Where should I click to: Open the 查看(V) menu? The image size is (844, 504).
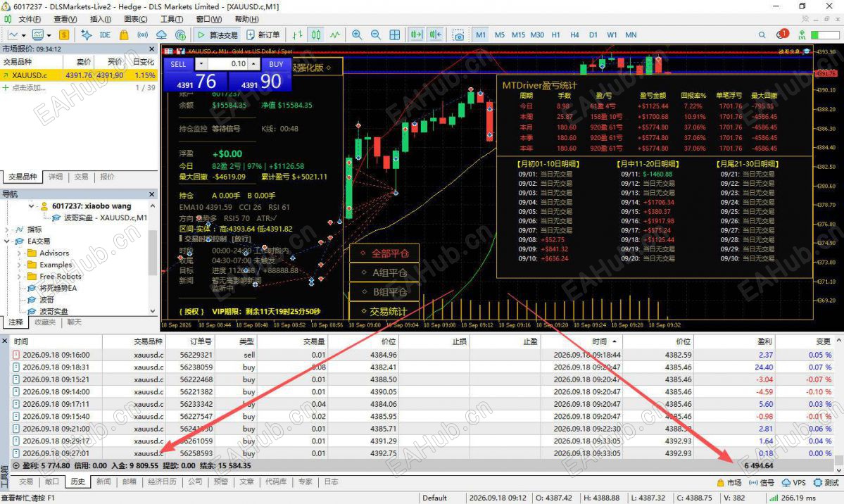[65, 20]
